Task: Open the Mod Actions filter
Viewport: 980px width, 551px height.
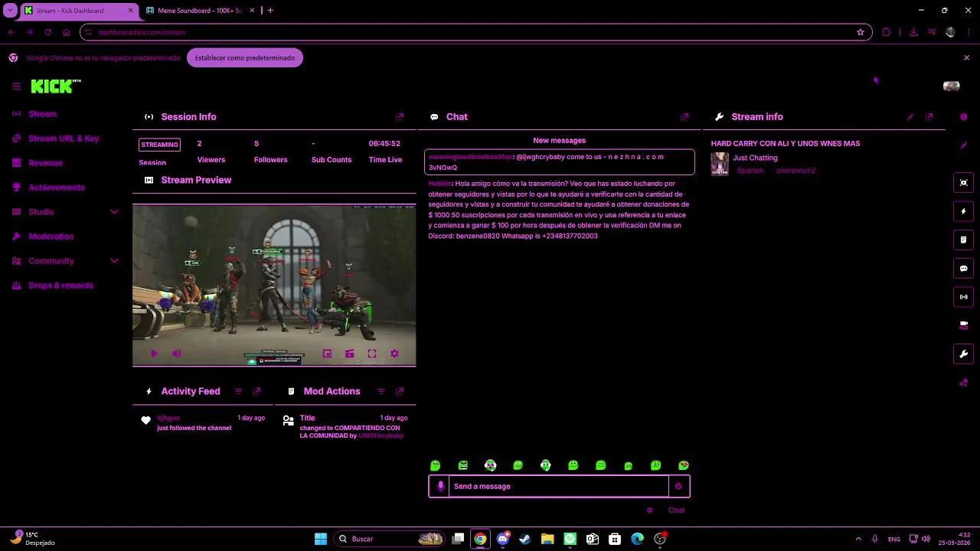Action: (x=381, y=391)
